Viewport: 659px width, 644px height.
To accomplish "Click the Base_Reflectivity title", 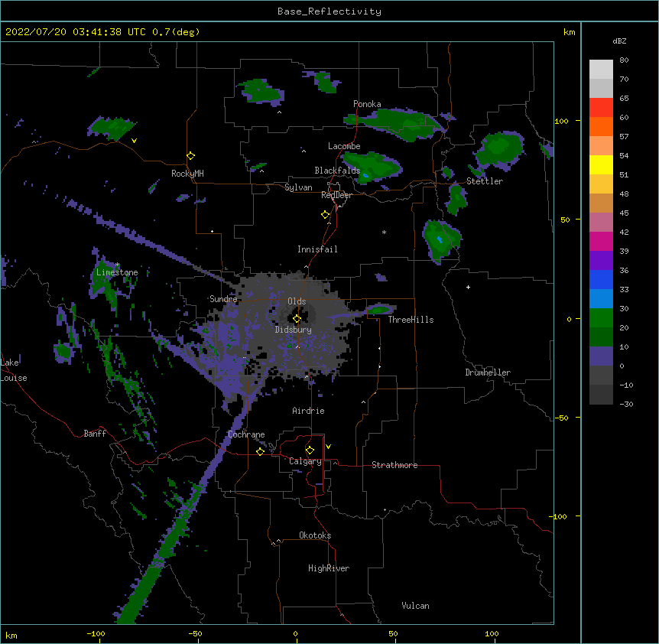I will tap(329, 11).
